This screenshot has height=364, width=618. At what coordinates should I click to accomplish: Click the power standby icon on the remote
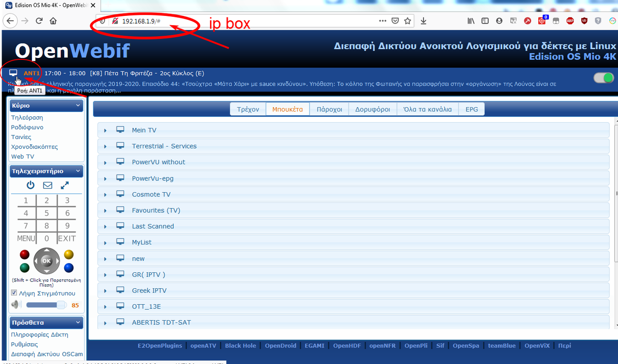pyautogui.click(x=30, y=185)
